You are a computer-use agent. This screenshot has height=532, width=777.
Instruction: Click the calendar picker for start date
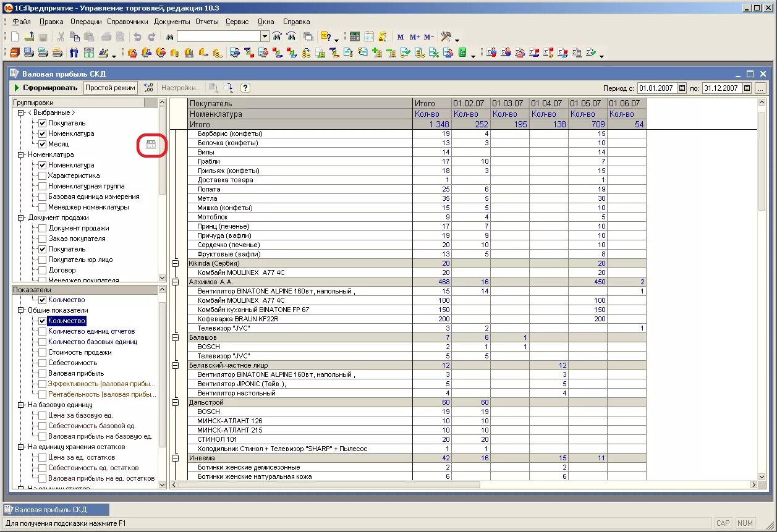coord(682,88)
